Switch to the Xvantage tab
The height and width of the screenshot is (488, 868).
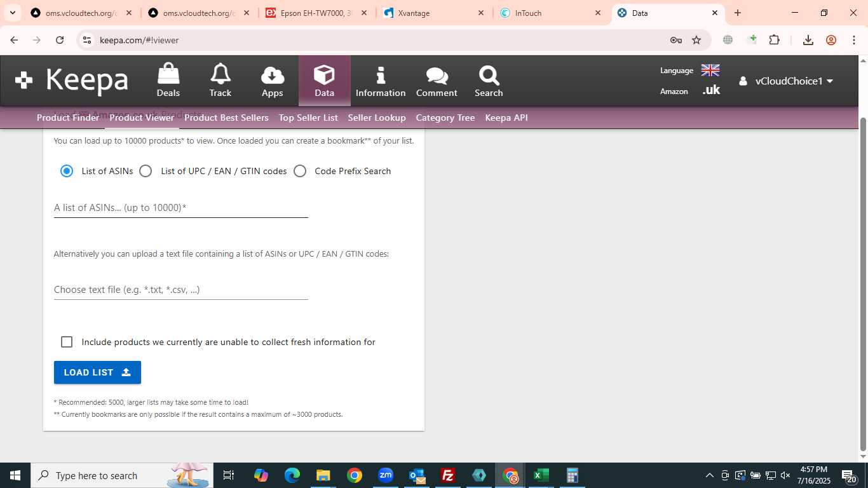coord(435,13)
